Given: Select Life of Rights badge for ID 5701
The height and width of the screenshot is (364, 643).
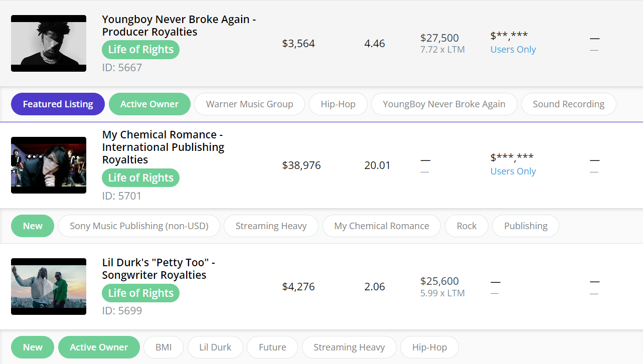Looking at the screenshot, I should [140, 178].
